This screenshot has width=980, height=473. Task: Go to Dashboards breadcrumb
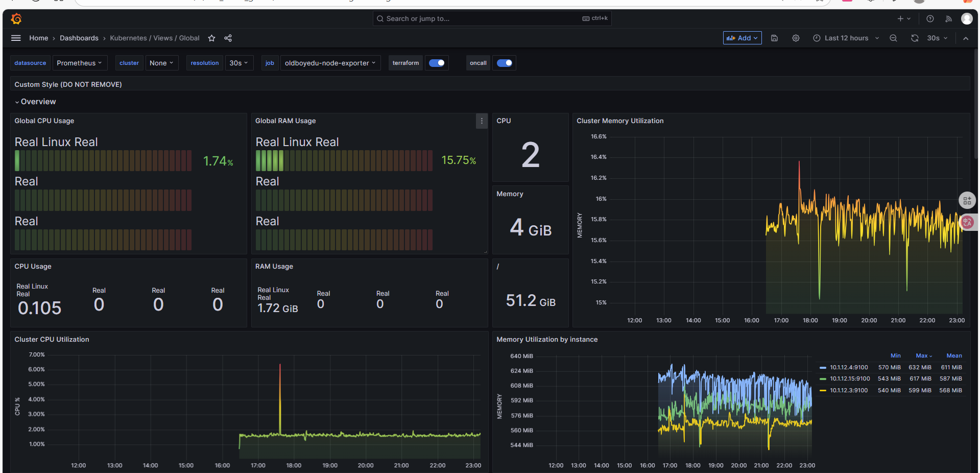79,38
